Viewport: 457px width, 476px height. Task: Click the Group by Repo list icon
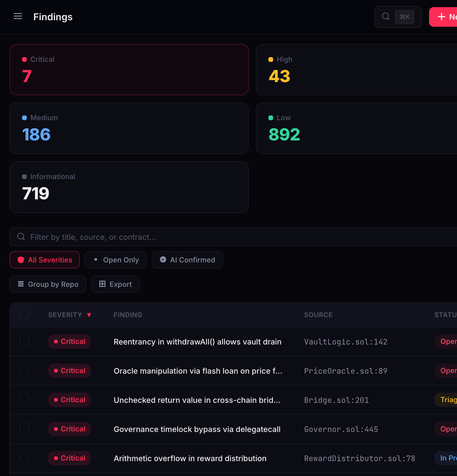(x=21, y=284)
